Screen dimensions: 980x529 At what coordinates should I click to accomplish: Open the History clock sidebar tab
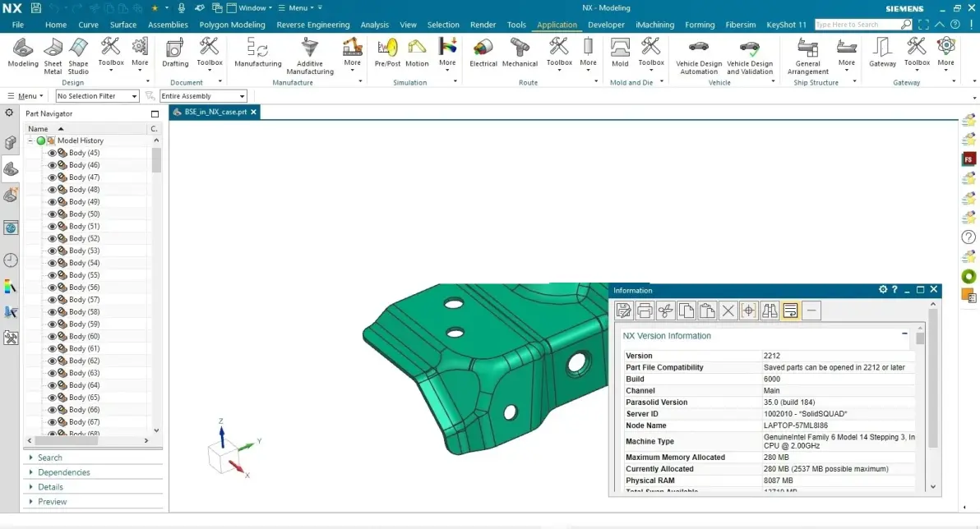click(11, 260)
